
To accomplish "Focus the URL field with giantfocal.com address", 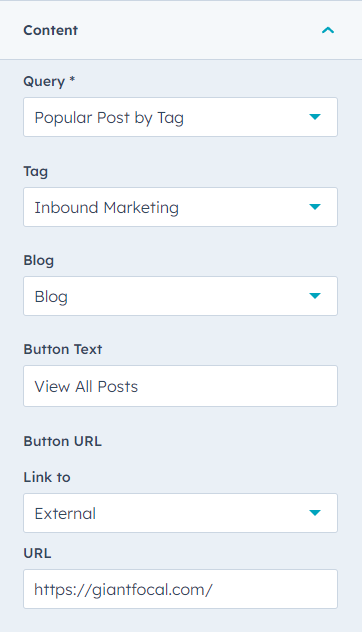I will pyautogui.click(x=180, y=589).
